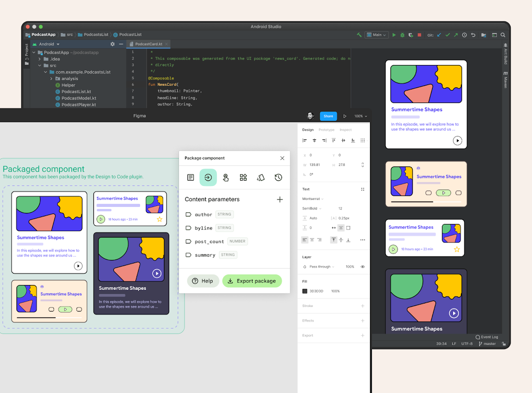Click the blue Share button

(x=328, y=116)
